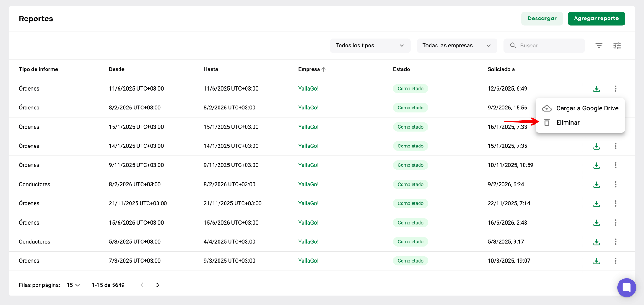Open more options for report requested 5/3/2025, 9:17

(x=615, y=242)
